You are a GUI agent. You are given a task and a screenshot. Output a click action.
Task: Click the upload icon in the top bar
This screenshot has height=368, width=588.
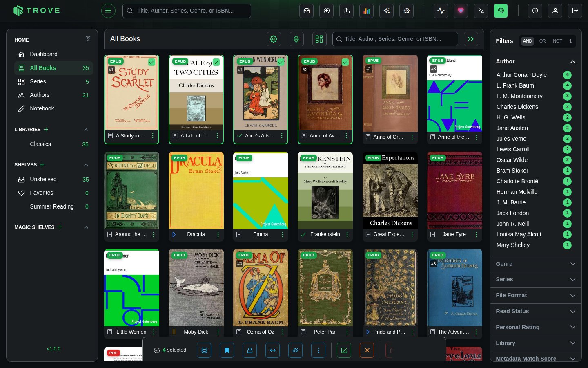click(347, 11)
